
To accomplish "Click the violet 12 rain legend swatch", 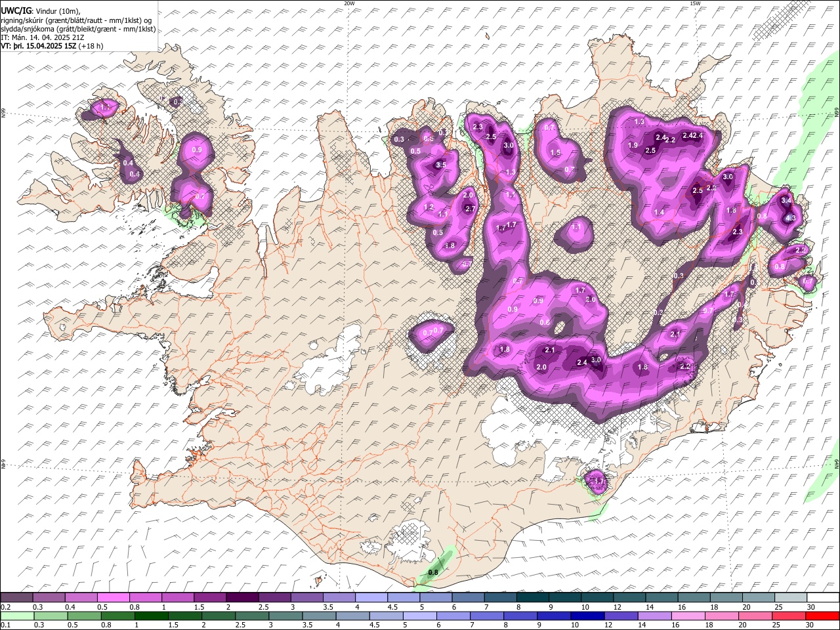I will click(621, 616).
